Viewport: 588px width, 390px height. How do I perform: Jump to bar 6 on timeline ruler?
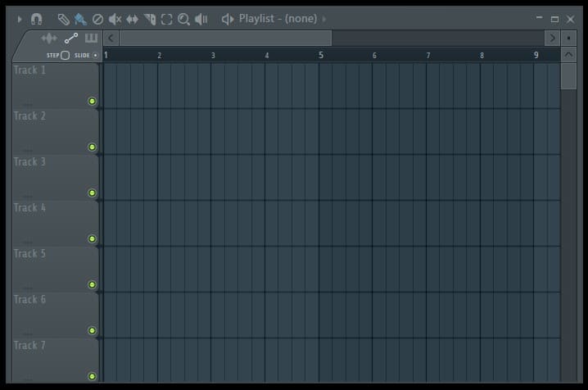374,56
